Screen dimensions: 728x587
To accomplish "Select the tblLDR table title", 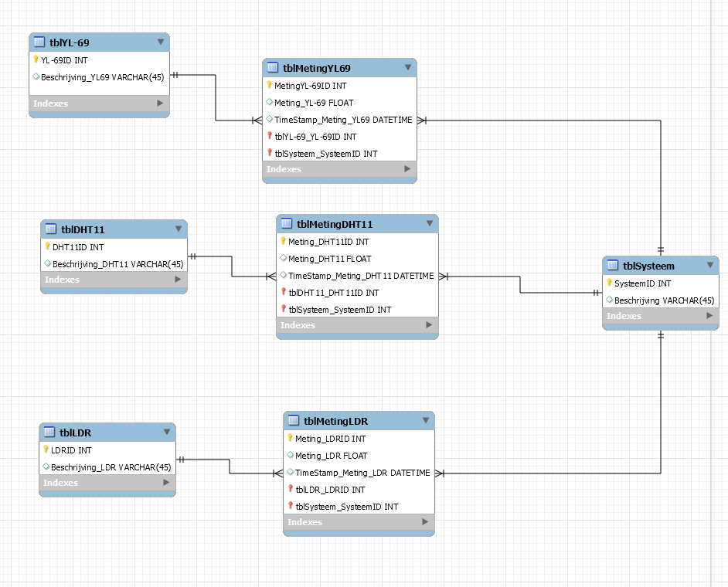I will (x=75, y=433).
